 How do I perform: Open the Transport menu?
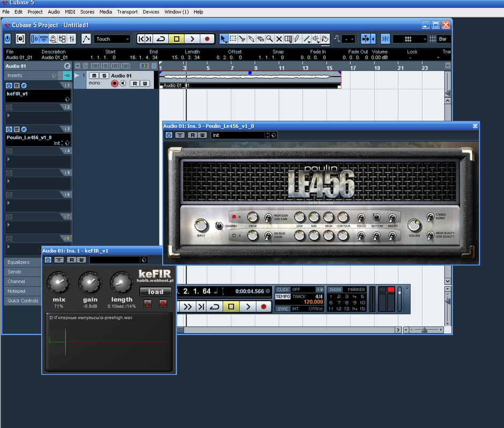pyautogui.click(x=127, y=12)
